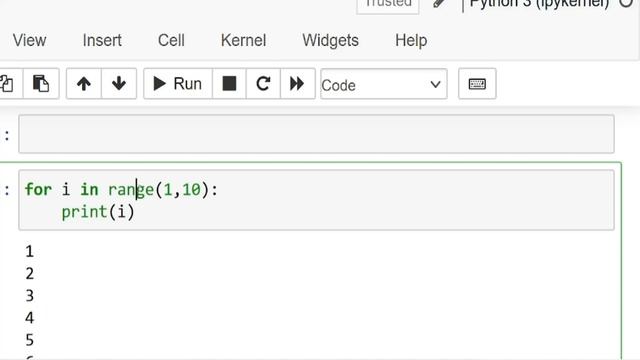Open the Code cell type dropdown
This screenshot has height=360, width=640.
(x=383, y=84)
